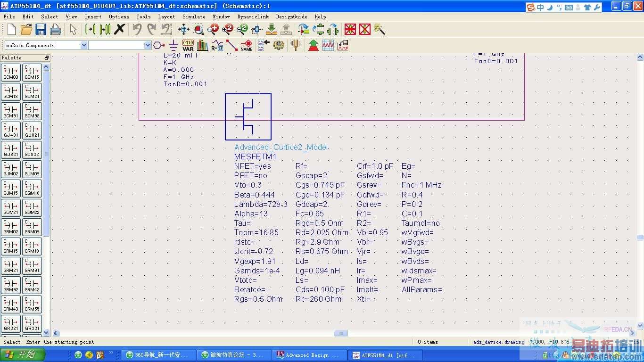Print the schematic with the printer icon
This screenshot has width=644, height=362.
pyautogui.click(x=56, y=29)
